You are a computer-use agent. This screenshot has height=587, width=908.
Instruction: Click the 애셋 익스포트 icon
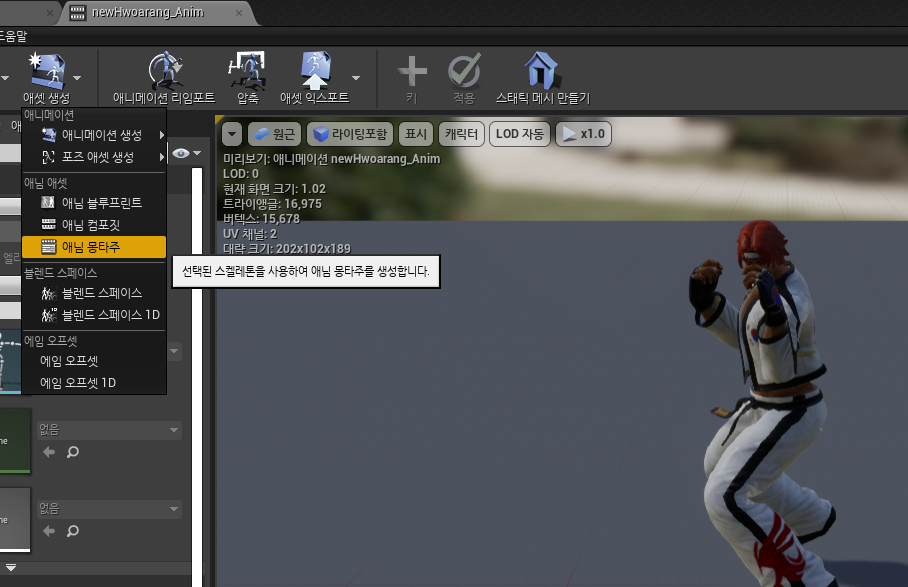[314, 69]
